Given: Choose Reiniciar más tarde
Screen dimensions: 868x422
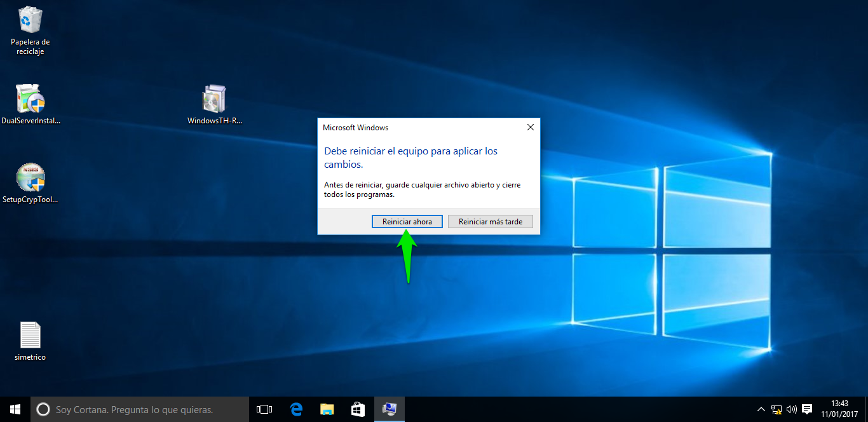Looking at the screenshot, I should (x=491, y=222).
